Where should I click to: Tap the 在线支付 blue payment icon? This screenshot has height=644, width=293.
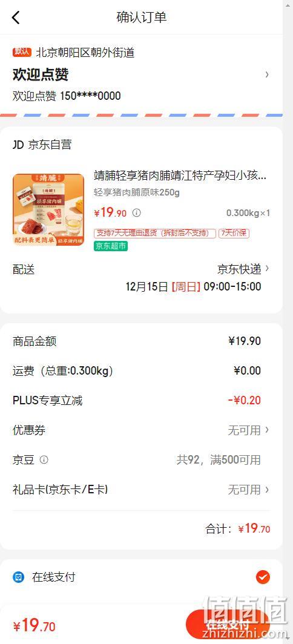[x=19, y=577]
